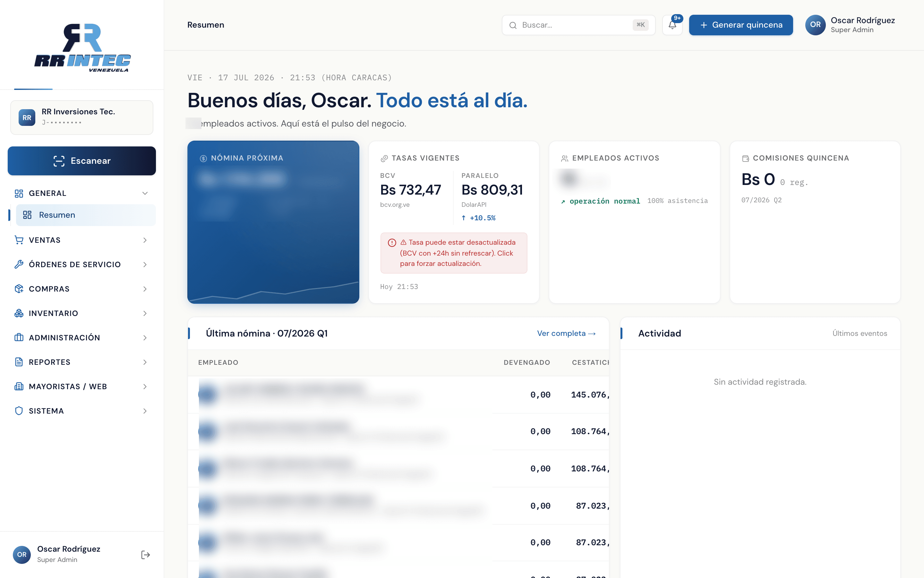Open the Resumen menu item
The image size is (924, 578).
86,215
